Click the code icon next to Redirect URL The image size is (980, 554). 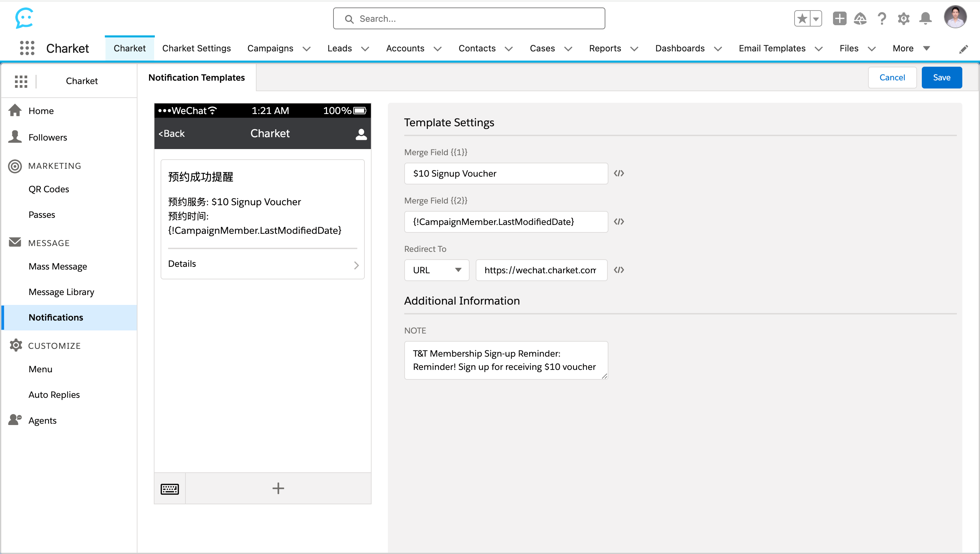click(x=619, y=270)
